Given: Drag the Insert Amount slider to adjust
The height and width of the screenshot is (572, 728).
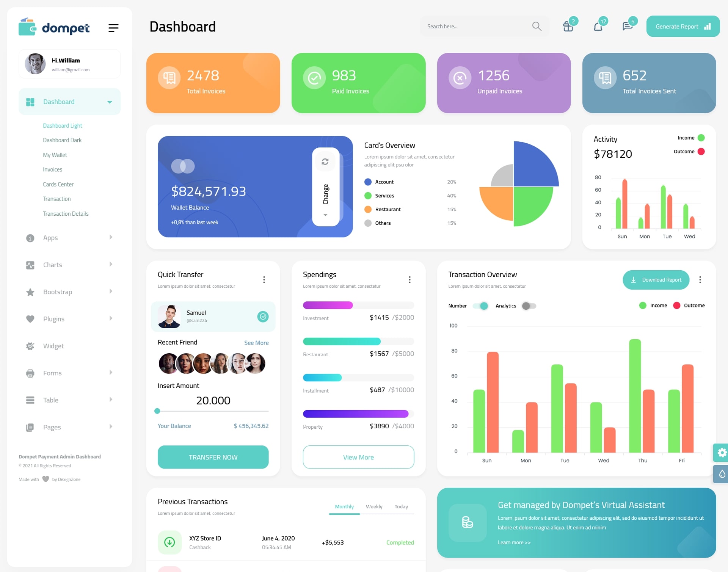Looking at the screenshot, I should (157, 412).
